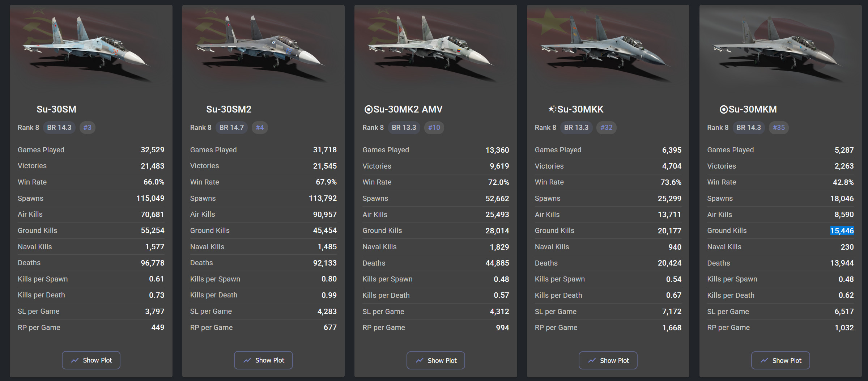Click the star icon beside Su-30MKK
The height and width of the screenshot is (381, 868).
tap(552, 109)
